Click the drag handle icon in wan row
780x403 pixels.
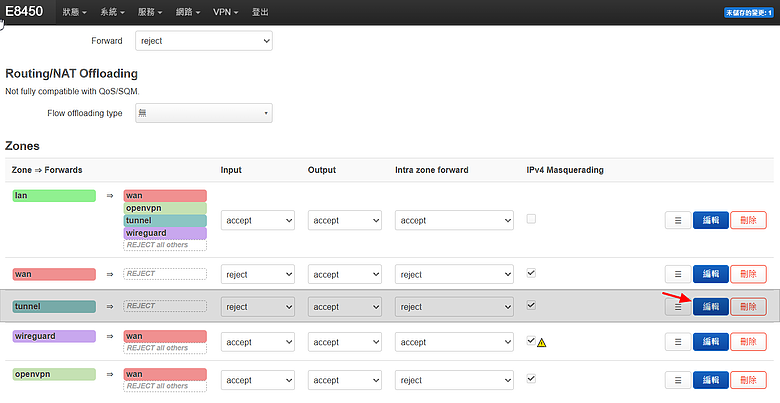[678, 274]
